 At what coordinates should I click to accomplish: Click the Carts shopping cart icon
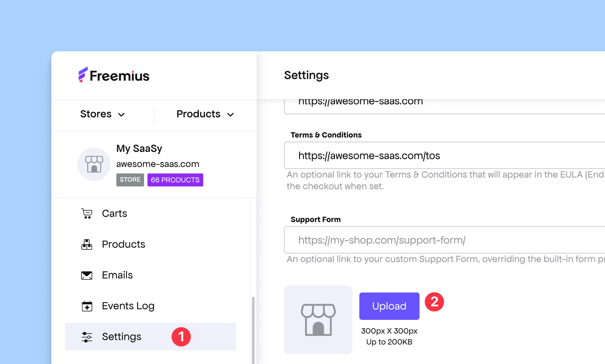[x=87, y=213]
